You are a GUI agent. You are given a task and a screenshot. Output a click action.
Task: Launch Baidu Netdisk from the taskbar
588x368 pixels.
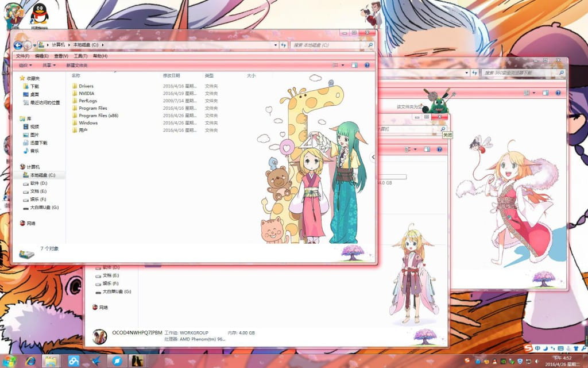[73, 361]
